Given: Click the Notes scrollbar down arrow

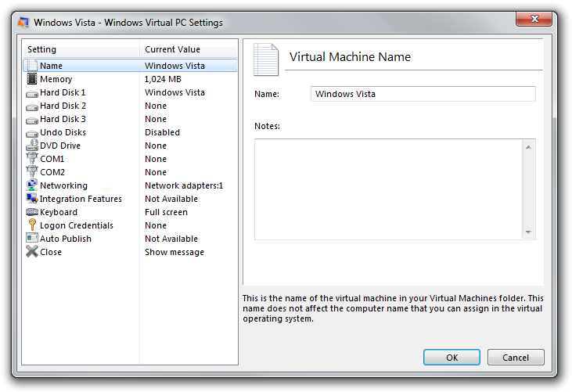Looking at the screenshot, I should [528, 232].
